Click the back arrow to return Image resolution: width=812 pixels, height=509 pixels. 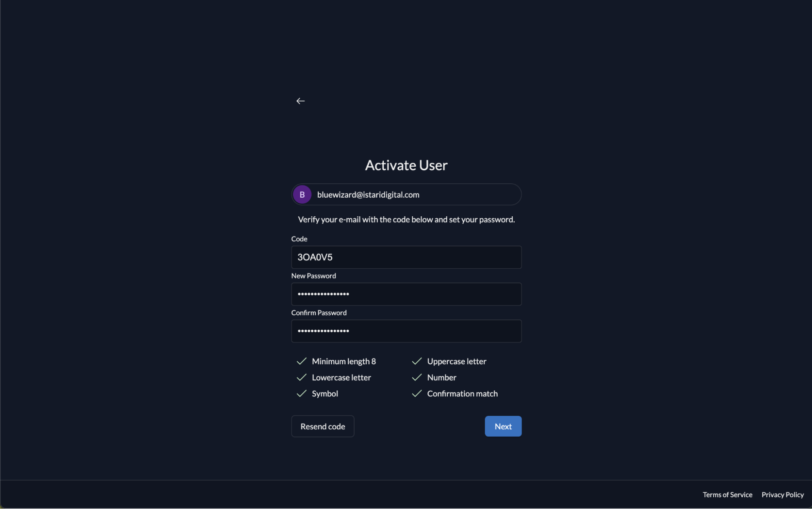click(x=301, y=101)
